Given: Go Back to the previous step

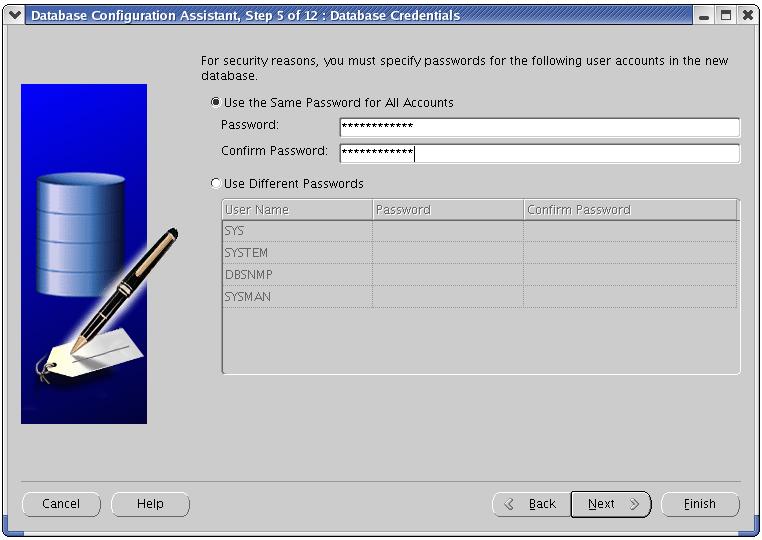Looking at the screenshot, I should [x=530, y=504].
